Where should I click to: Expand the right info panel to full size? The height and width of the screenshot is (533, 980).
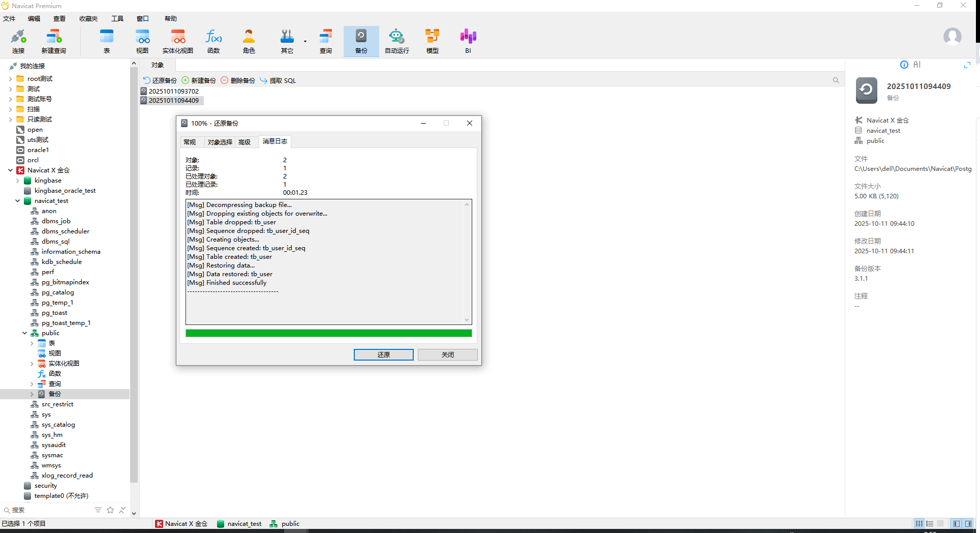[x=967, y=65]
